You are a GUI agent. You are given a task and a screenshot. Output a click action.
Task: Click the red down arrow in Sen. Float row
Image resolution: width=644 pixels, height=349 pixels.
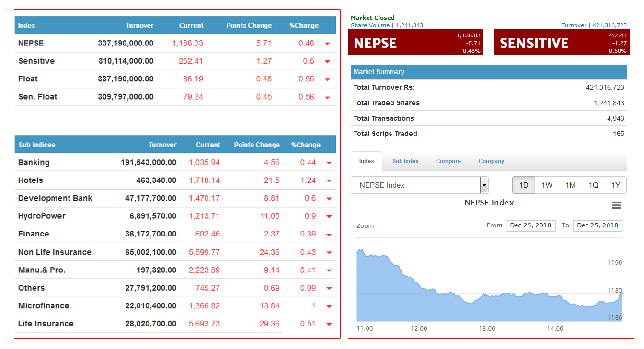tap(328, 97)
